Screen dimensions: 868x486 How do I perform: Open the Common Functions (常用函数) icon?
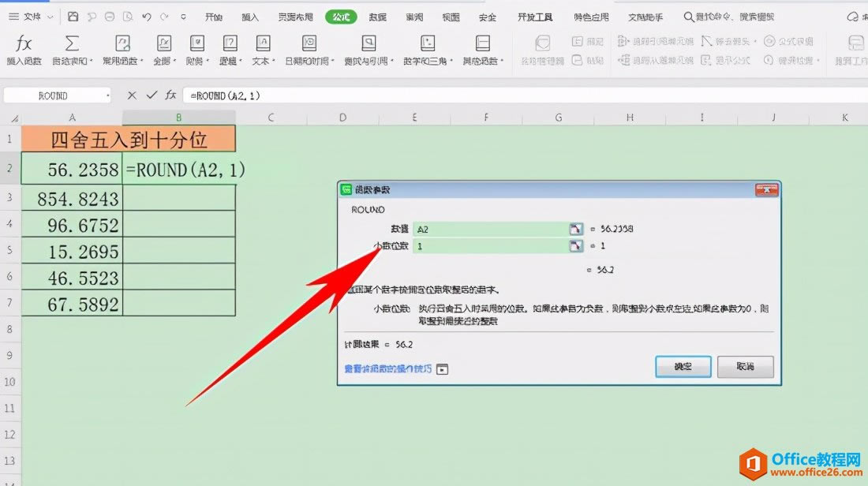[122, 43]
